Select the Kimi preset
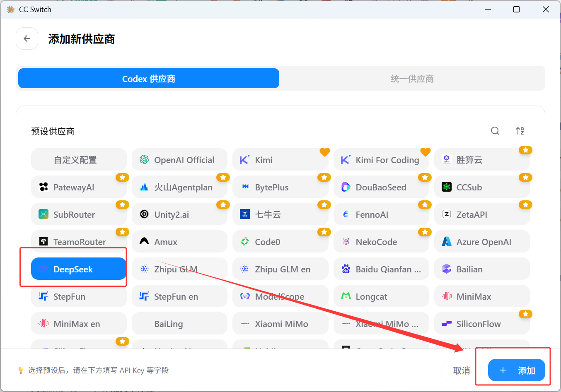Screen dimensions: 561x392 coord(280,160)
